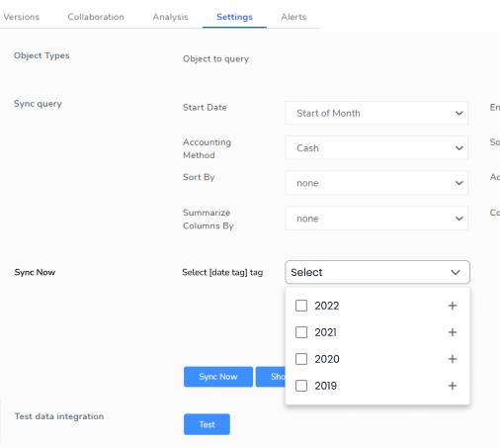500x448 pixels.
Task: Select the Settings tab
Action: pos(234,17)
